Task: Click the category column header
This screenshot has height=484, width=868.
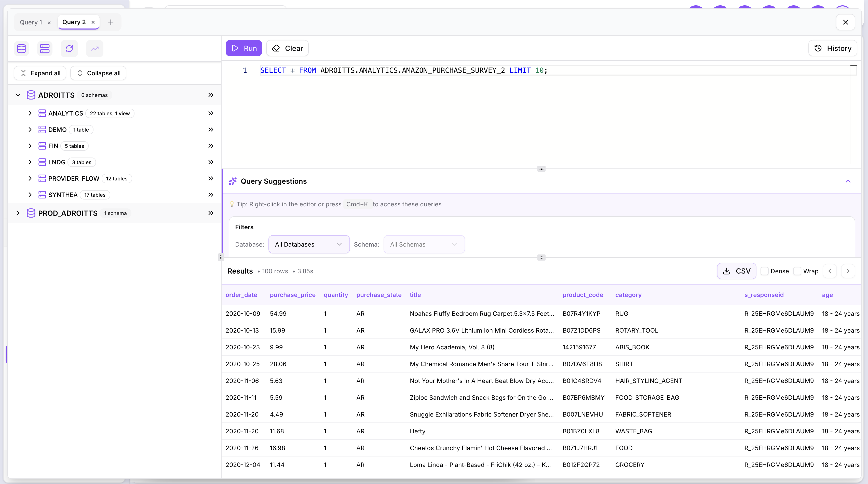Action: click(x=628, y=295)
